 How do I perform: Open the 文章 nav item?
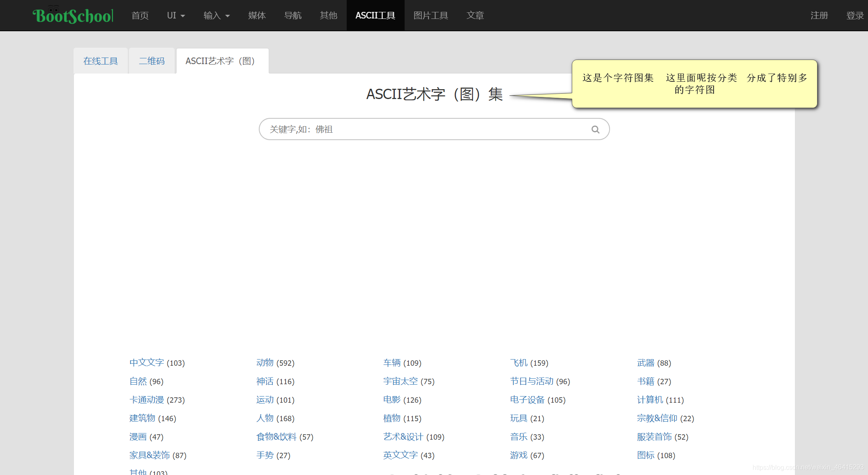[475, 15]
